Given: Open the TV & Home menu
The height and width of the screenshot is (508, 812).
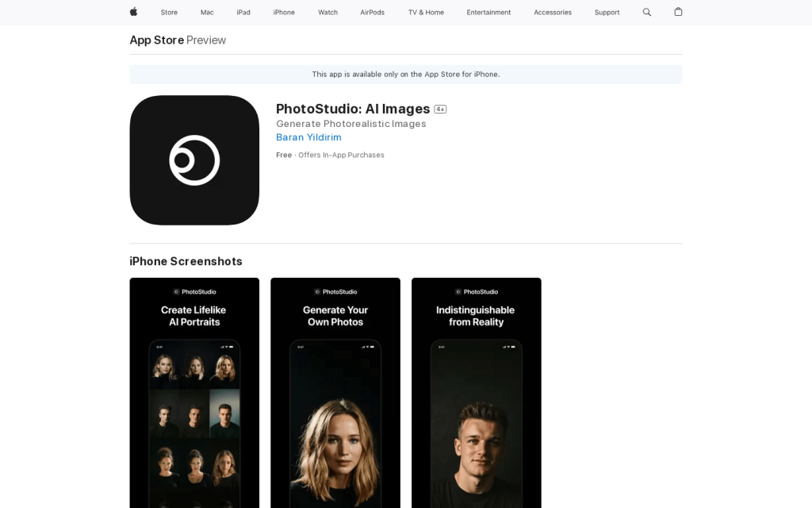Looking at the screenshot, I should click(x=426, y=12).
